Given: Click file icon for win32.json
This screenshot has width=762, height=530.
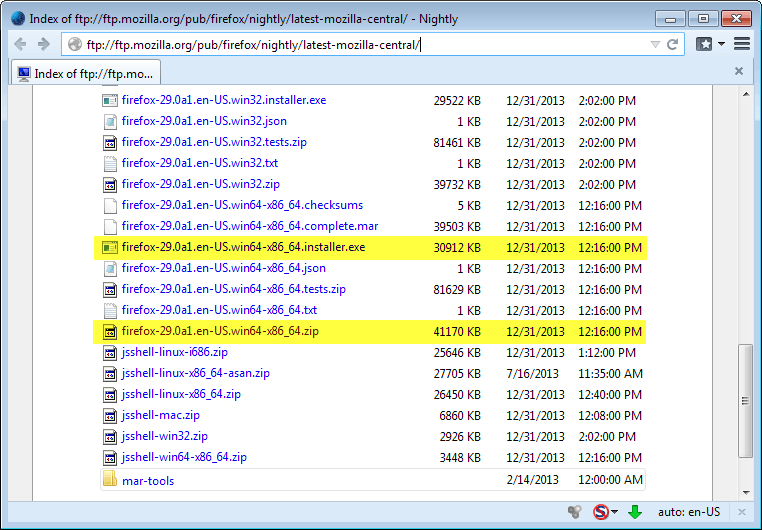Looking at the screenshot, I should [x=110, y=121].
